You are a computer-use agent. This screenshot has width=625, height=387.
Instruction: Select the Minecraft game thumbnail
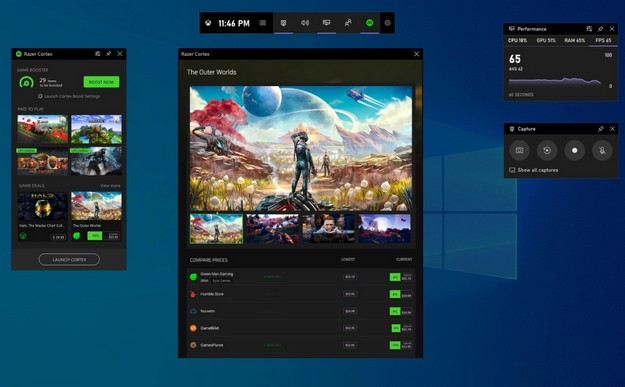coord(96,129)
